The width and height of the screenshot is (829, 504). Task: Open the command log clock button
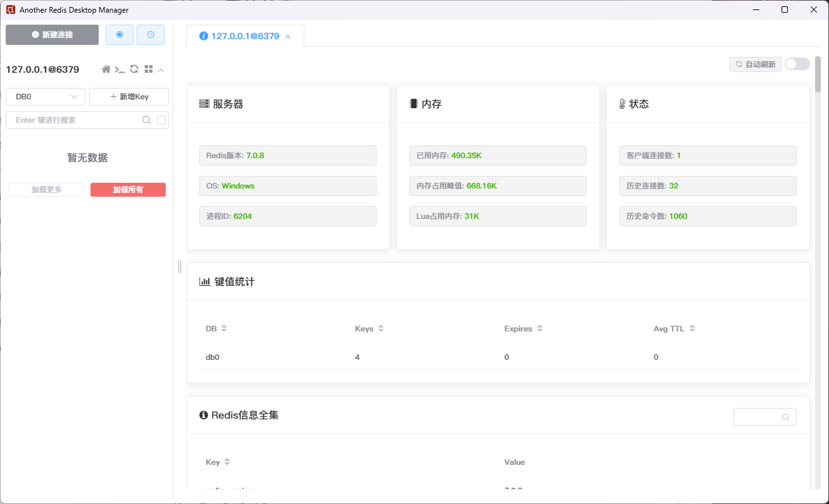coord(151,35)
